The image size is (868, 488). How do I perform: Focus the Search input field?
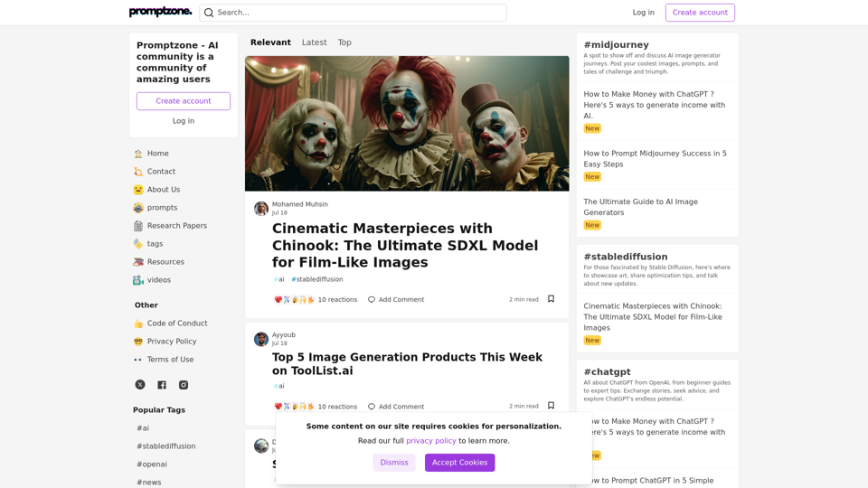(353, 13)
